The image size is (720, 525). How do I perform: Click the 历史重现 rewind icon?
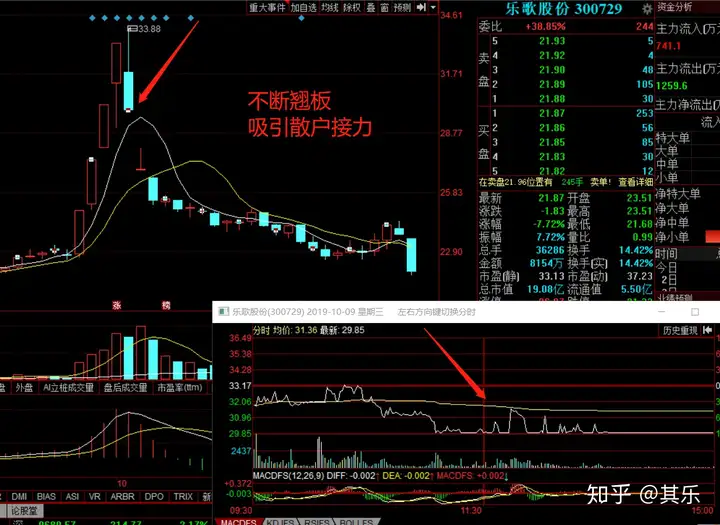708,330
